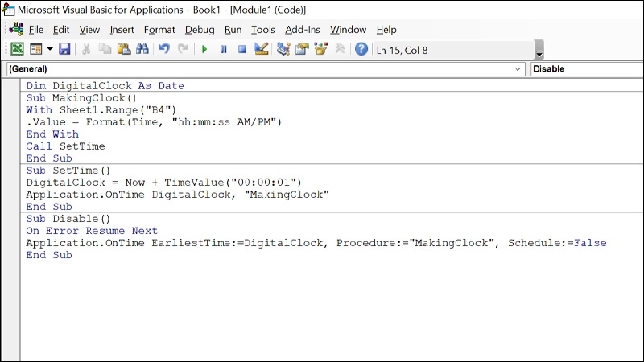Image resolution: width=644 pixels, height=362 pixels.
Task: Undo the last edit
Action: click(164, 49)
